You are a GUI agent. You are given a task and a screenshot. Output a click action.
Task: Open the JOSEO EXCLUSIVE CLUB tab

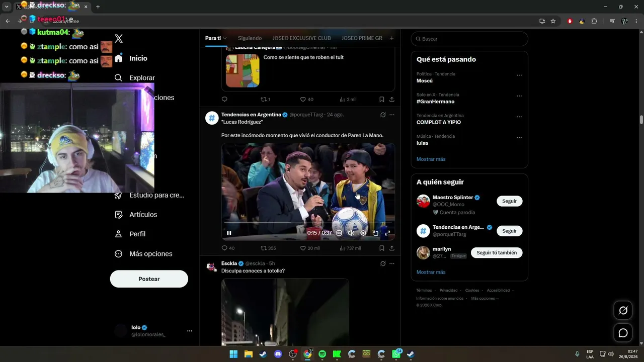(x=301, y=38)
